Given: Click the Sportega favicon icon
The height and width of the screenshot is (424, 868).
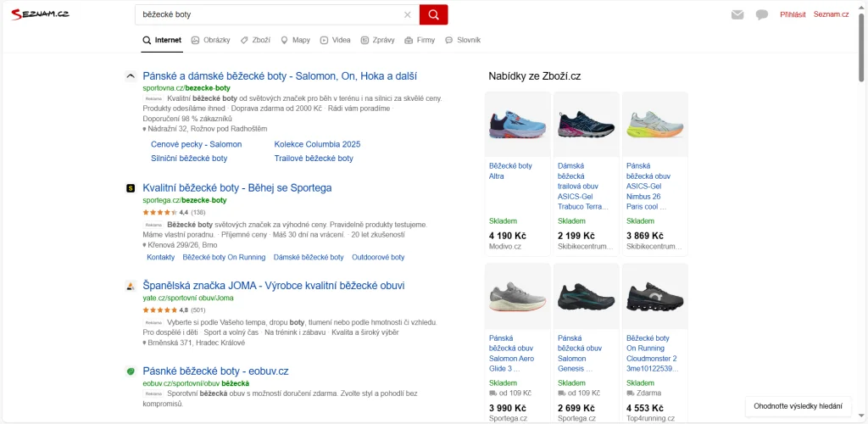Looking at the screenshot, I should coord(131,188).
